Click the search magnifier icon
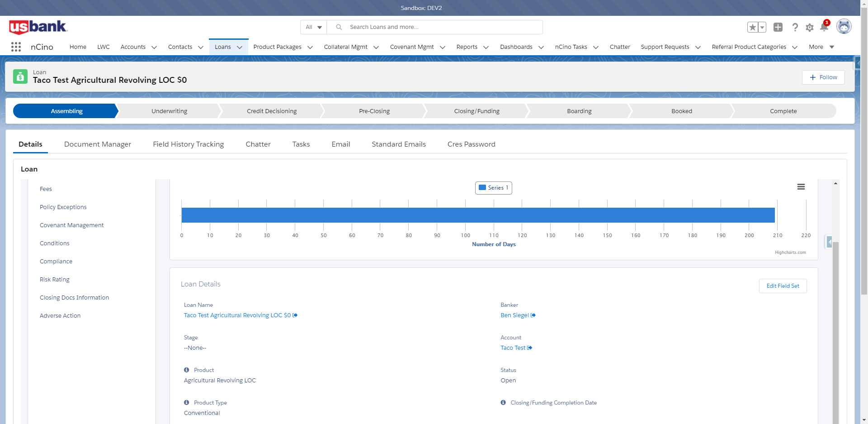The height and width of the screenshot is (424, 868). (339, 27)
